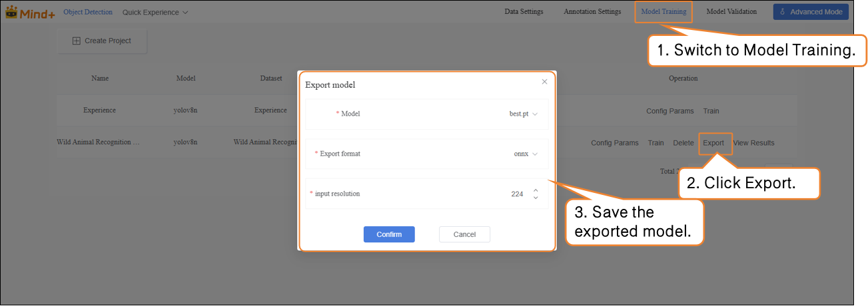Click the Create Project plus icon
Viewport: 868px width, 306px height.
(x=77, y=41)
